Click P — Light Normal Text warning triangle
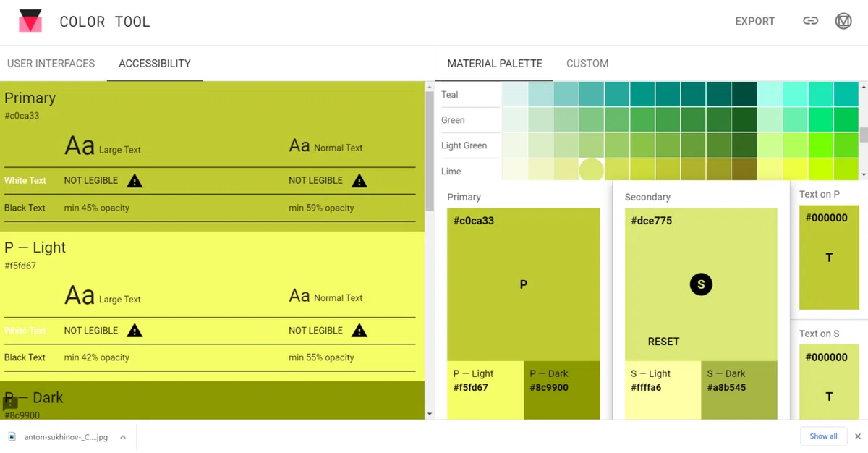 [359, 330]
